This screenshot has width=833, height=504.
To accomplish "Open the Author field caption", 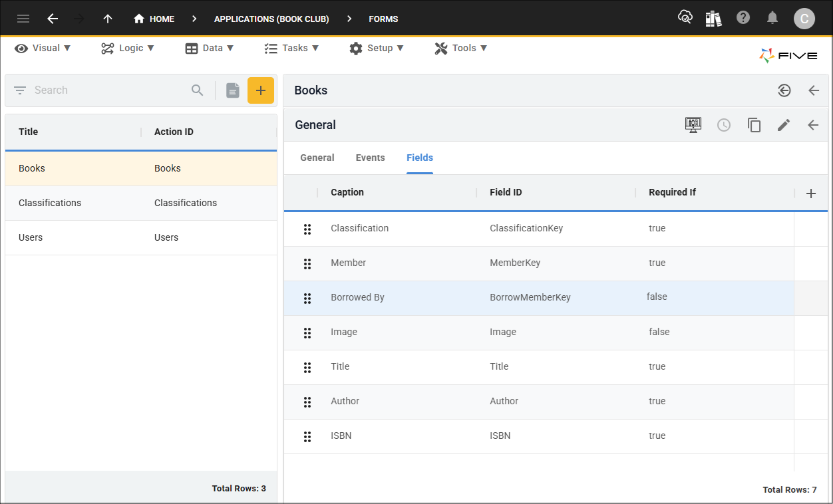I will (x=345, y=401).
